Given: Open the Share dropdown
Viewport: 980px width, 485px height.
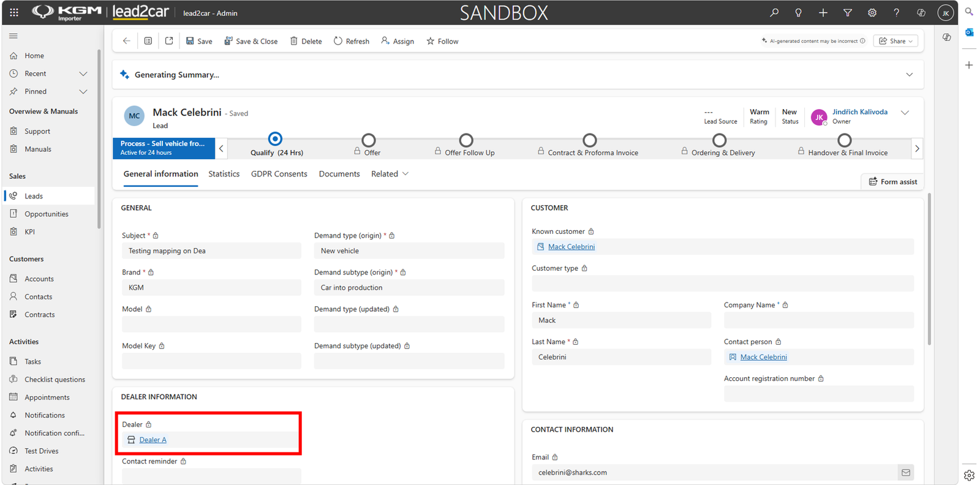Looking at the screenshot, I should click(x=895, y=41).
